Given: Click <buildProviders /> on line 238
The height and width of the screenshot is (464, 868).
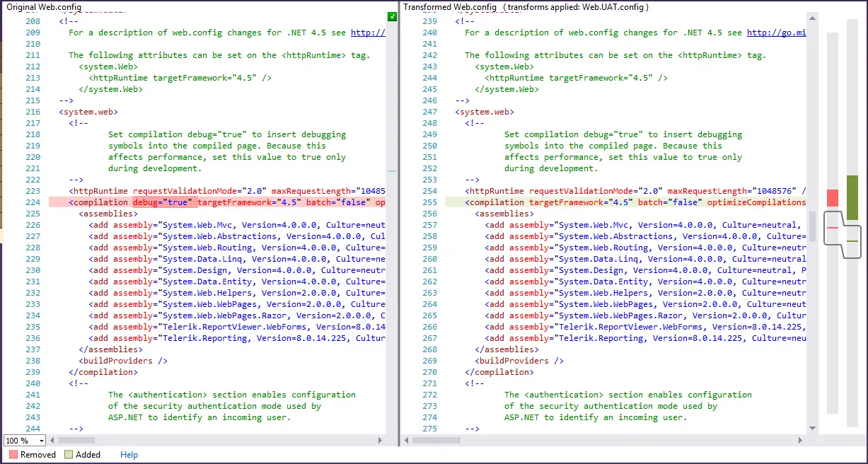Looking at the screenshot, I should (123, 361).
